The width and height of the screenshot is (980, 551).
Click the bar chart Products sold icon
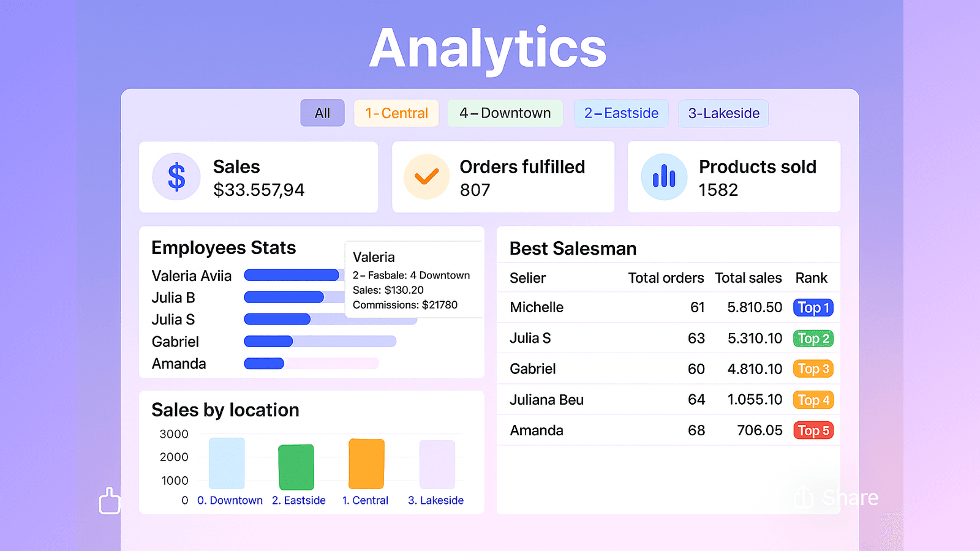[664, 177]
